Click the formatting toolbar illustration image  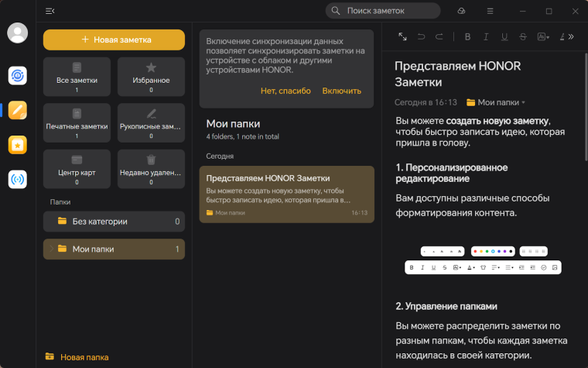[x=483, y=260]
